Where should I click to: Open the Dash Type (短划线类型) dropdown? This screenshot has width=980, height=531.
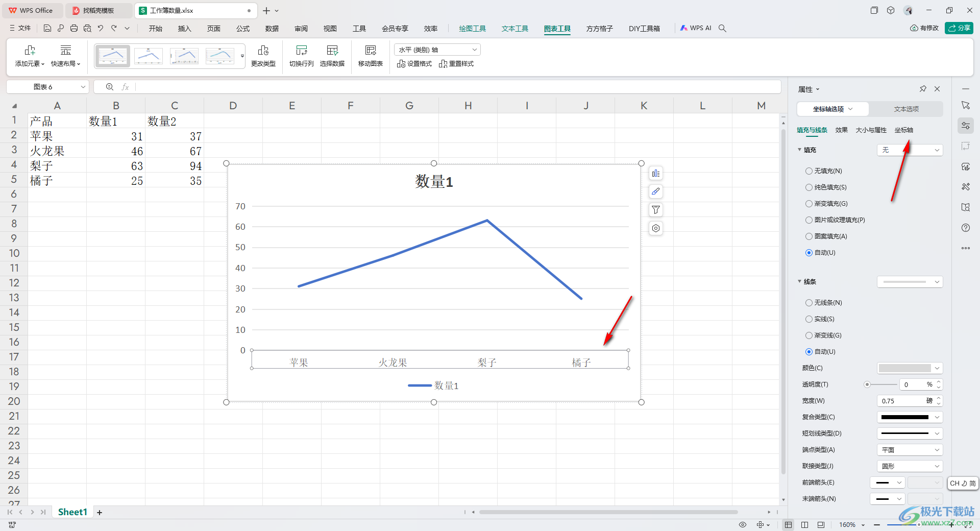[x=910, y=433]
